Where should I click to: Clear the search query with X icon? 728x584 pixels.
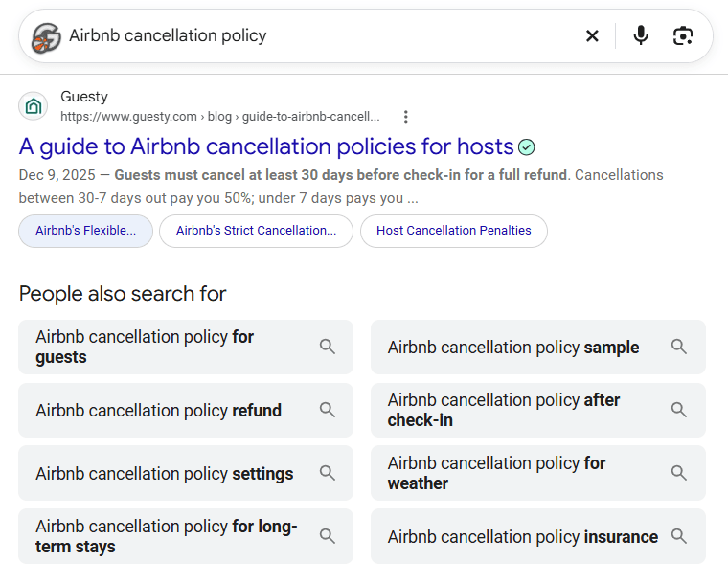pyautogui.click(x=592, y=35)
